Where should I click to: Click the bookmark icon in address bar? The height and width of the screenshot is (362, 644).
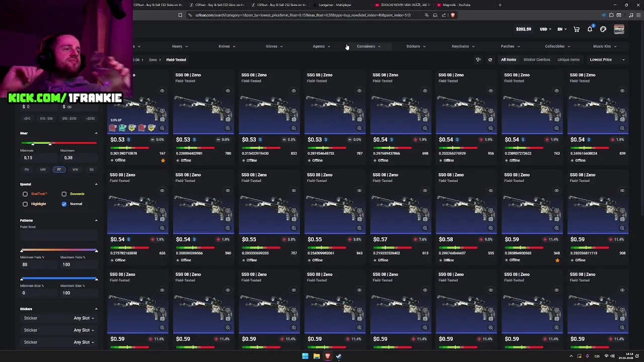[180, 15]
